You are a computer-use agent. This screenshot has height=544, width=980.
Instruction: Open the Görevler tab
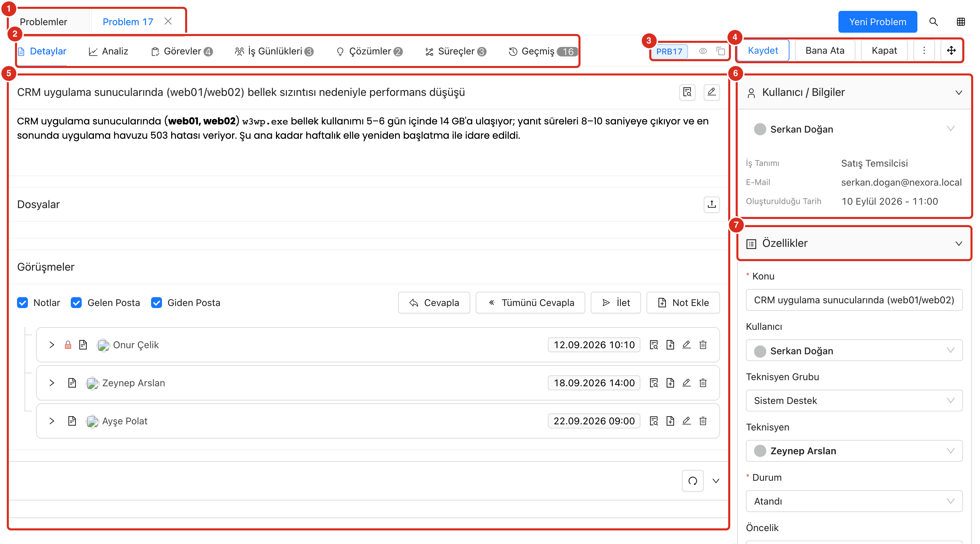point(182,51)
